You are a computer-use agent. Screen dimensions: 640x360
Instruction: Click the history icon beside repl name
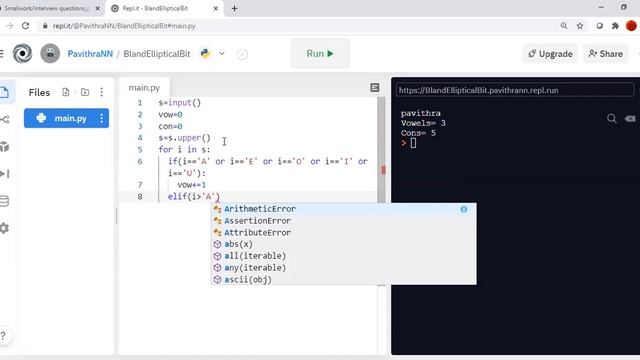242,54
